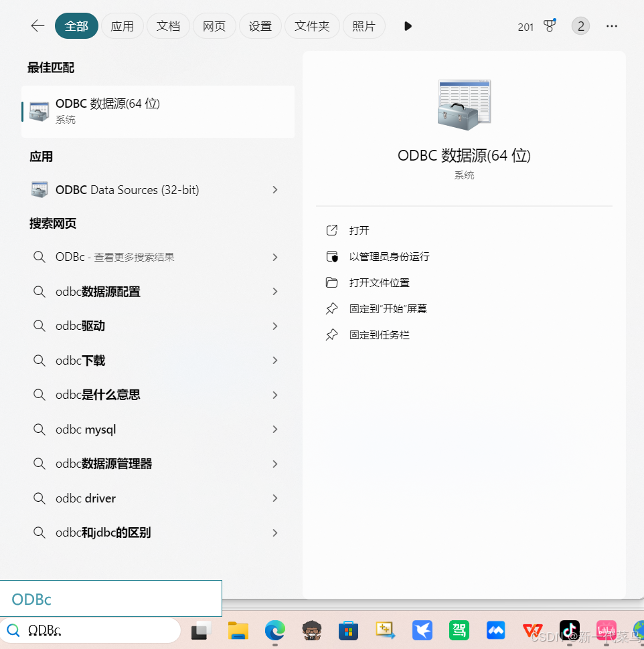Click 以管理员身份运行 for ODBC 数据源
The width and height of the screenshot is (644, 649).
388,256
